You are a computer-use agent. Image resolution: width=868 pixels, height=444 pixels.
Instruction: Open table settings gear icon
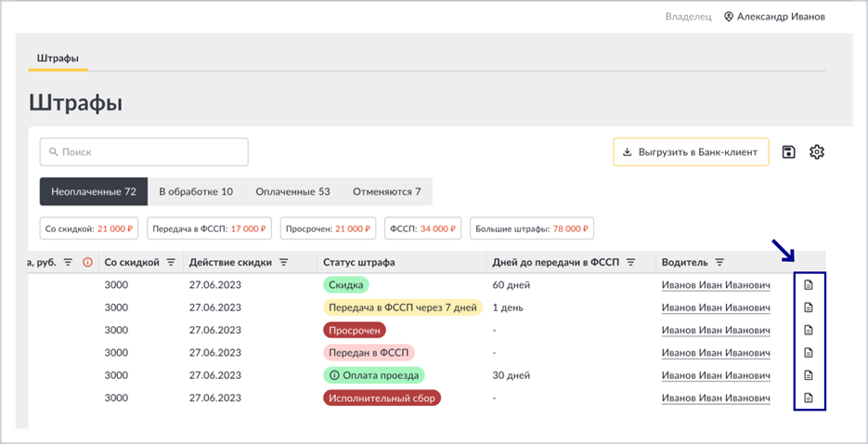817,151
